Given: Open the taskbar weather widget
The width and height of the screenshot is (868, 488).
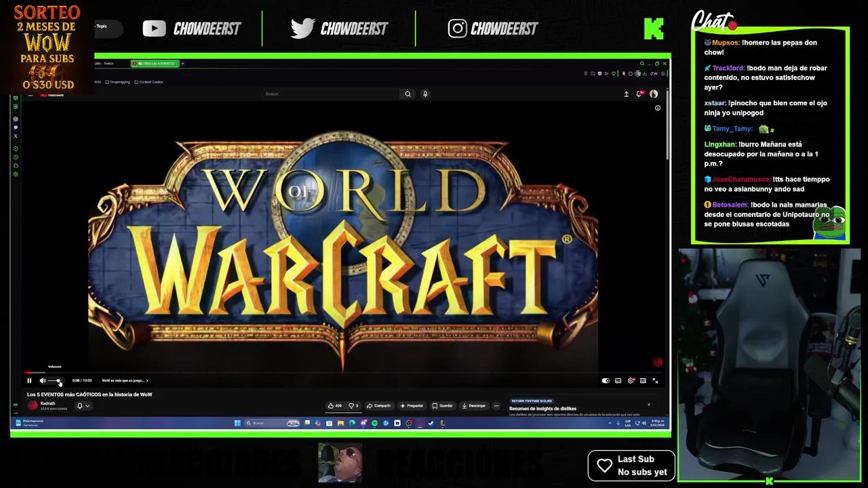Looking at the screenshot, I should tap(30, 423).
